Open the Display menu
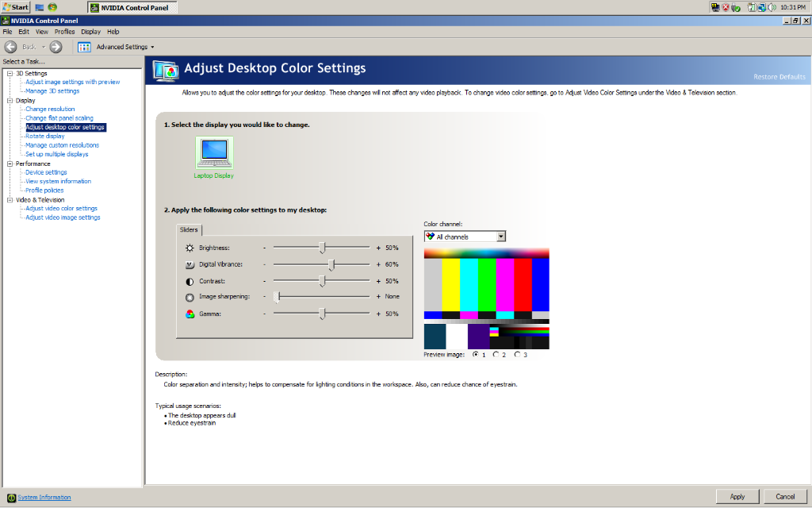812x508 pixels. [90, 32]
